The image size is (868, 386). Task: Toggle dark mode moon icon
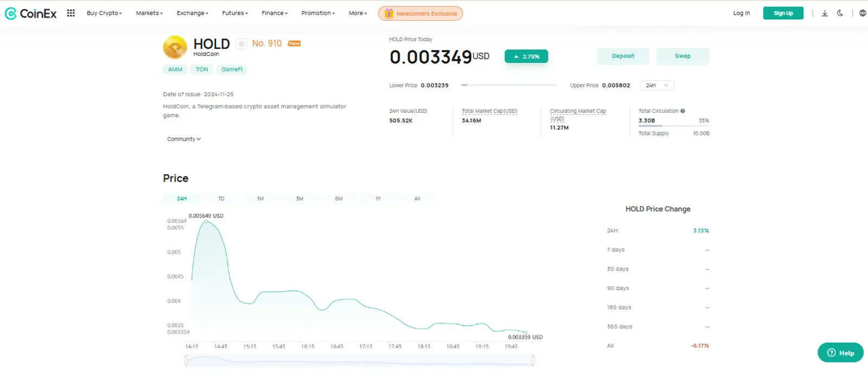[840, 13]
